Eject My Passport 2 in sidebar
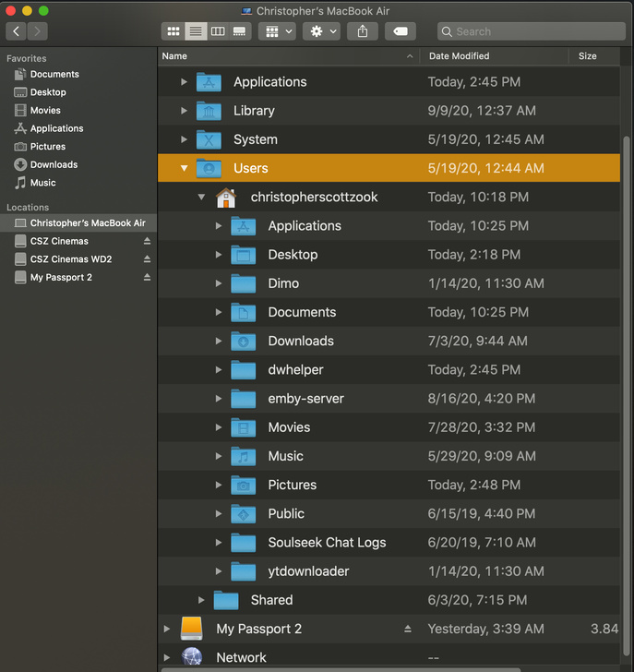Viewport: 634px width, 672px height. (x=147, y=277)
